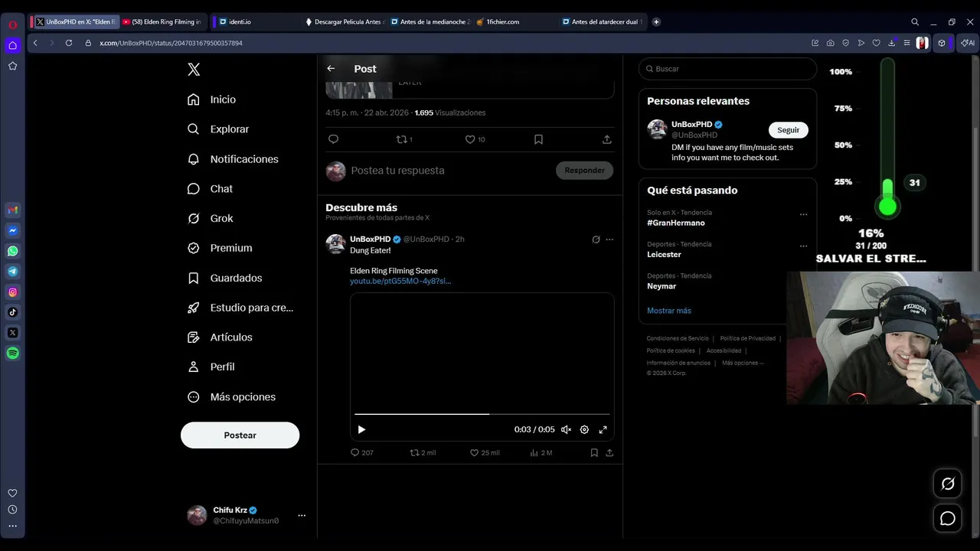This screenshot has height=551, width=980.
Task: Open WhatsApp in the Opera sidebar
Action: pos(13,251)
